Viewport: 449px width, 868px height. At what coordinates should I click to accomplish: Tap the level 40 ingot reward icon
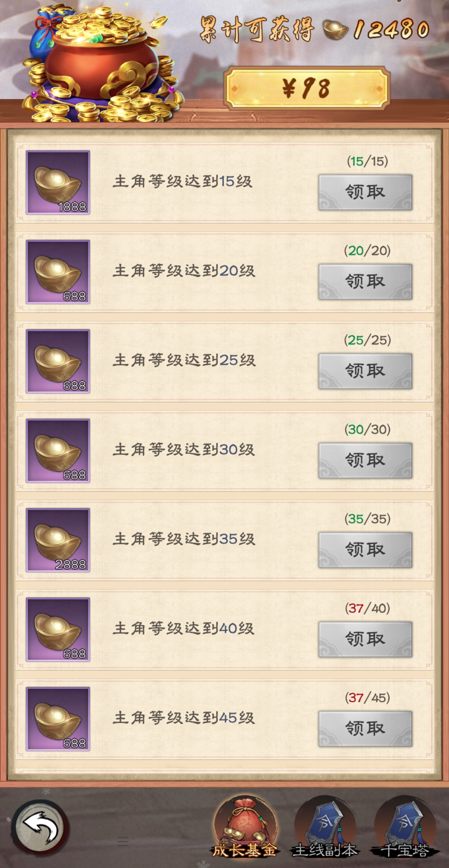58,629
